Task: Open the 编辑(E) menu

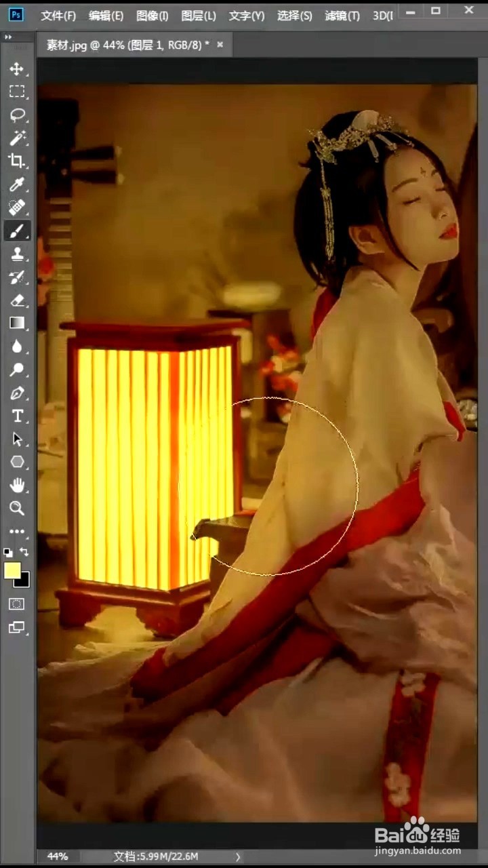Action: [106, 15]
